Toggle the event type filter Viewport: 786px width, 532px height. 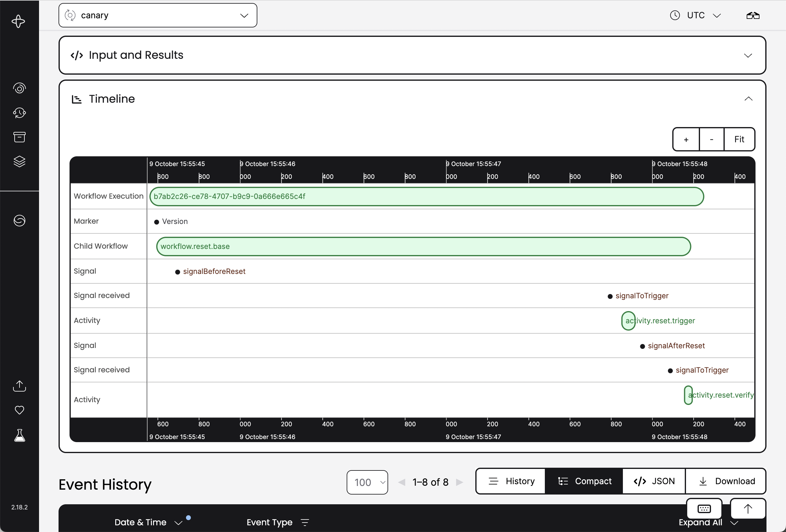click(306, 521)
